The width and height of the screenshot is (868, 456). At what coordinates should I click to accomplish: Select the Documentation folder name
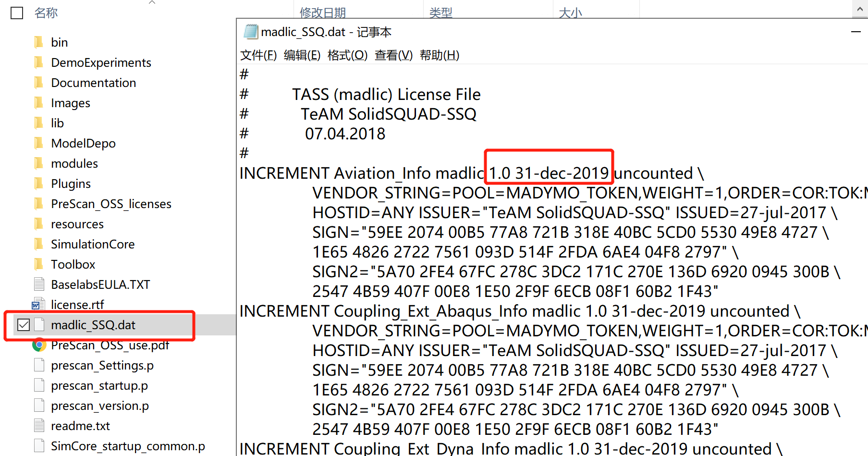pyautogui.click(x=94, y=83)
